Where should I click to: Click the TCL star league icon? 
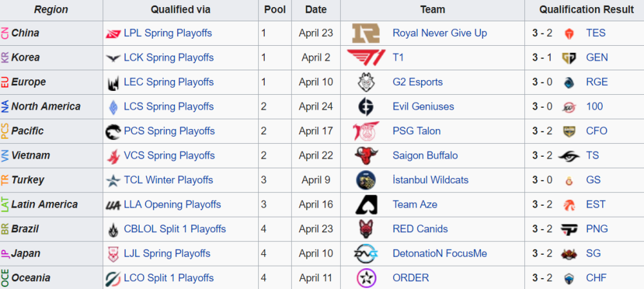pos(113,180)
